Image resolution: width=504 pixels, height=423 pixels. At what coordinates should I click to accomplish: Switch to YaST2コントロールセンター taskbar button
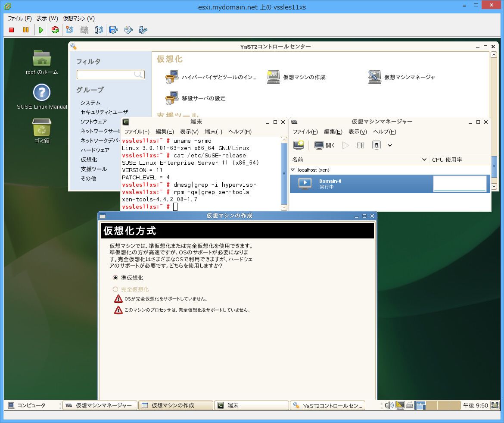327,405
